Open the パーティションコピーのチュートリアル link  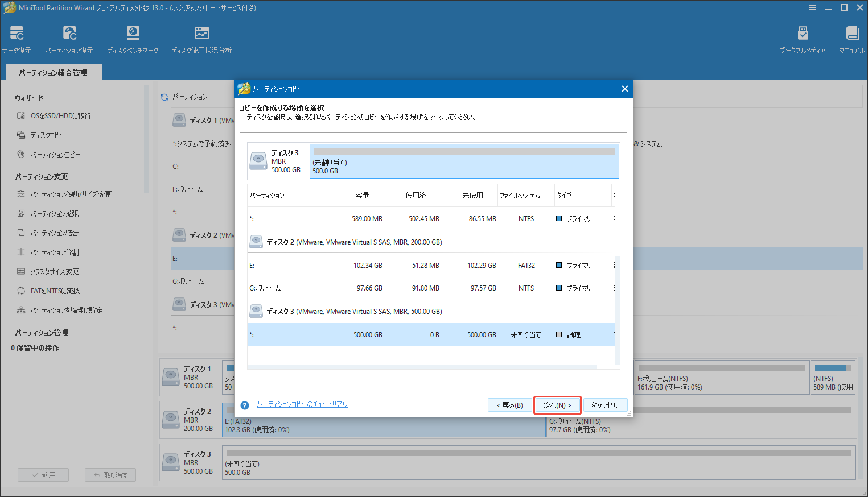tap(302, 404)
